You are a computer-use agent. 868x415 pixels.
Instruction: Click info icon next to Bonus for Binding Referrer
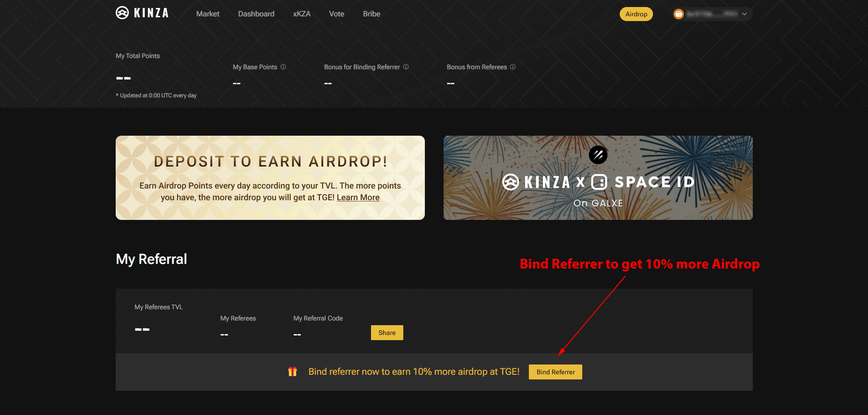pyautogui.click(x=406, y=67)
